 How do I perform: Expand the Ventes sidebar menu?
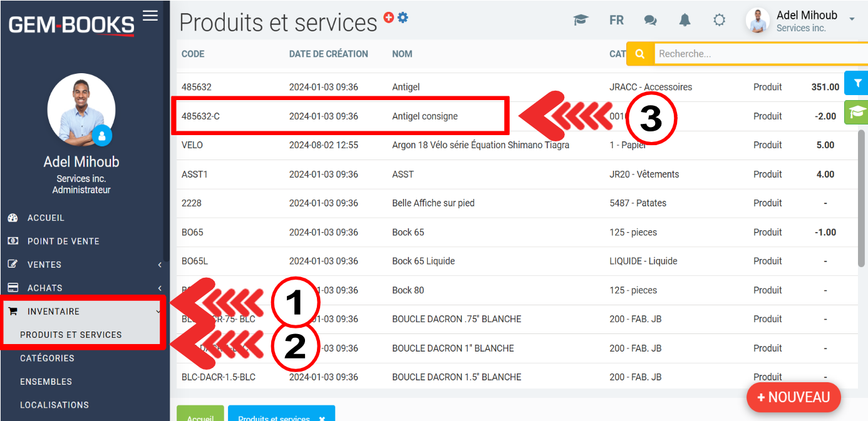(x=85, y=265)
